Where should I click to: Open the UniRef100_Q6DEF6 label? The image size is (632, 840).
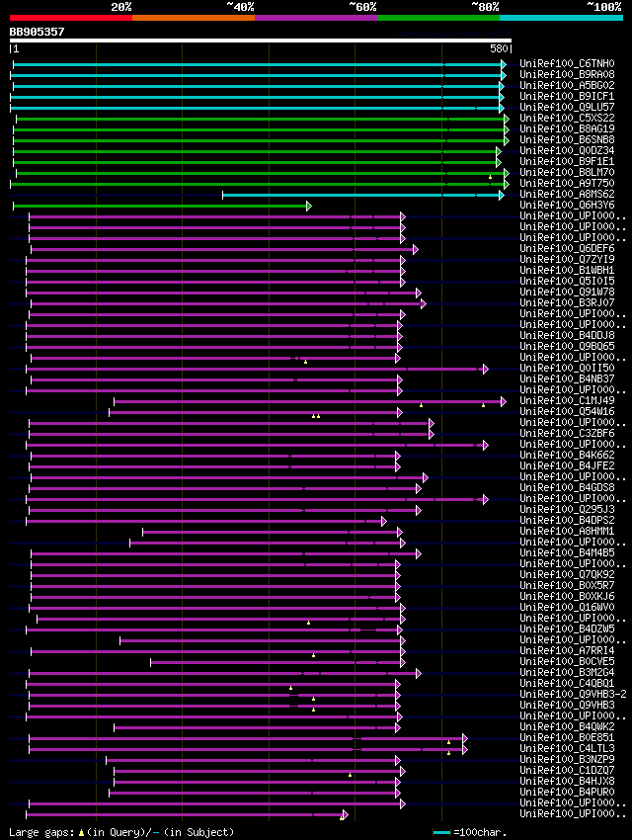pos(567,249)
